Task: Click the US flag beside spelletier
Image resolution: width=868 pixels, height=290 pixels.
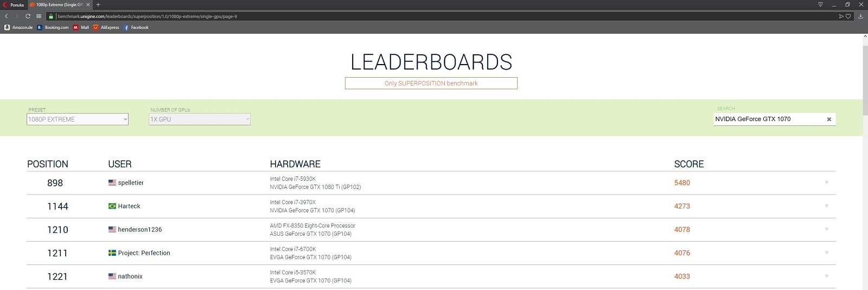Action: (x=112, y=182)
